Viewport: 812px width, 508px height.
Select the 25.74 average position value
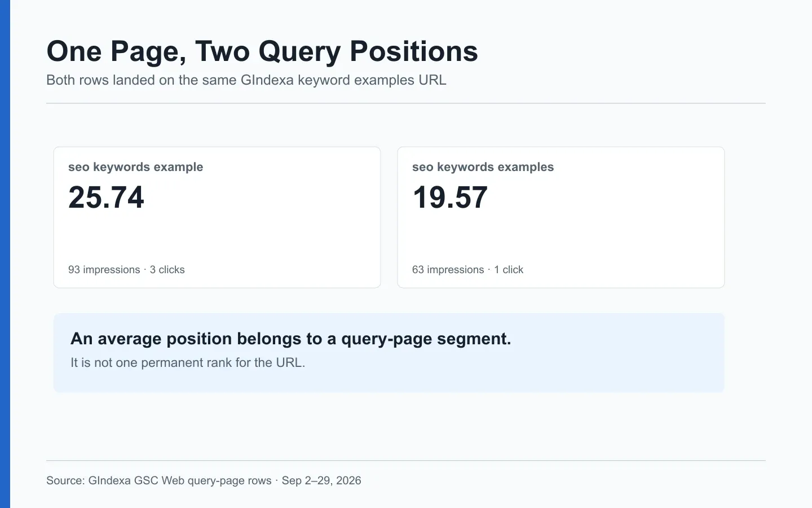(106, 198)
